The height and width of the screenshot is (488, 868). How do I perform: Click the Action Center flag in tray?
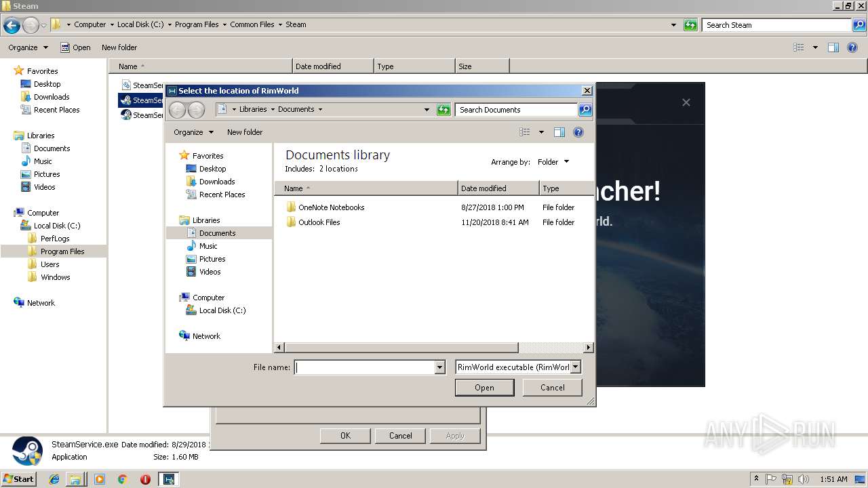coord(771,479)
